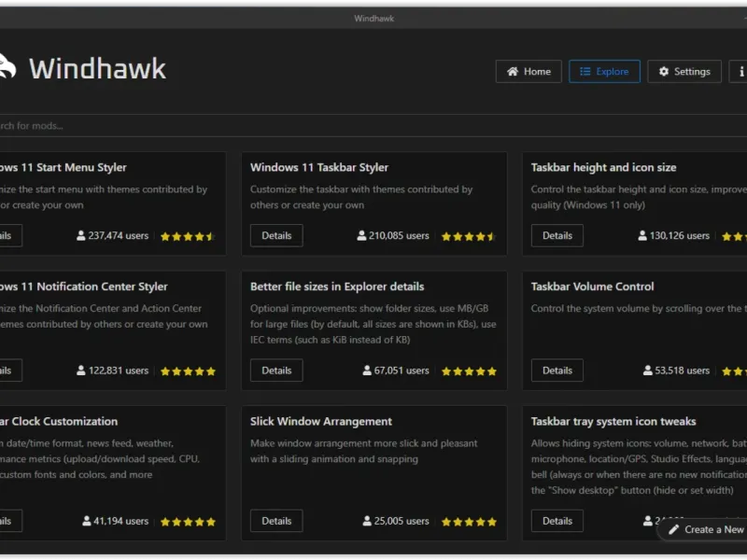Click the star rating of Taskbar Styler
Image resolution: width=747 pixels, height=560 pixels.
click(x=469, y=236)
